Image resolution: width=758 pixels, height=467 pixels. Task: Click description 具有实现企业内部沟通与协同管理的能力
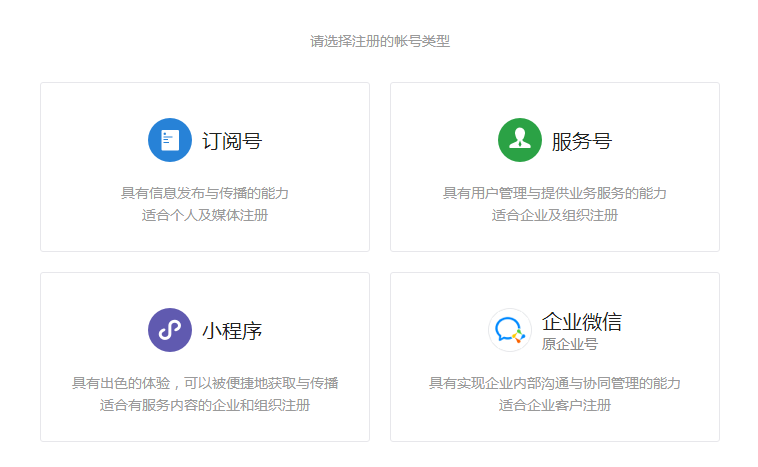click(x=555, y=383)
